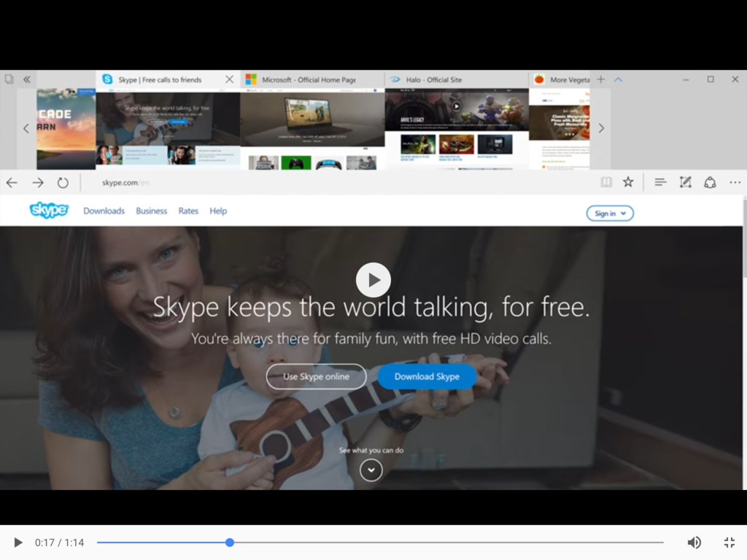747x560 pixels.
Task: Click the Skype tab preview thumbnail
Action: [168, 128]
